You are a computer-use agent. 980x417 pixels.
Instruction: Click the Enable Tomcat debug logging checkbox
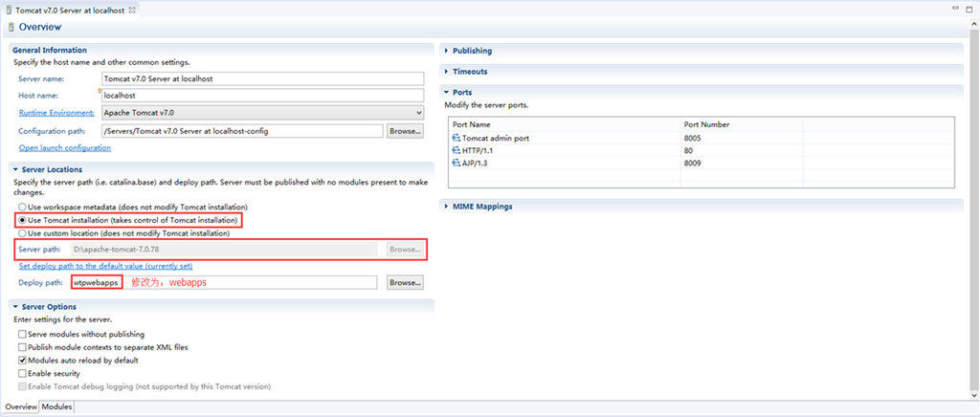tap(23, 386)
